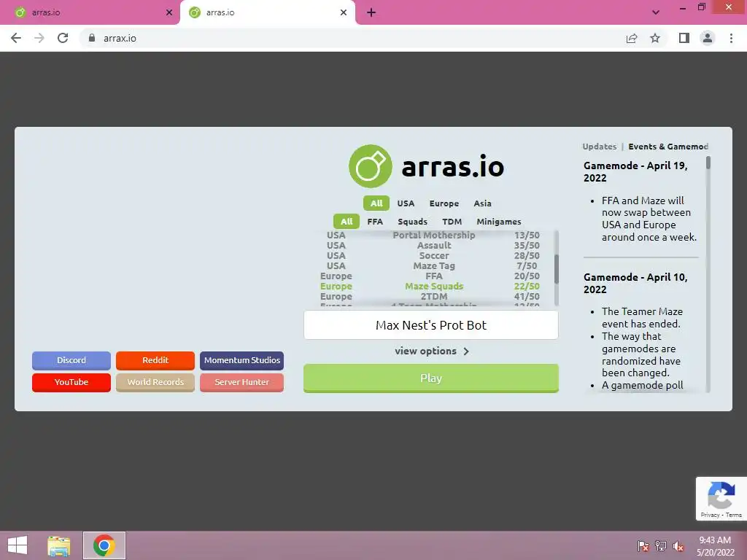Open the Chrome three-dot menu
This screenshot has height=560, width=747.
click(731, 38)
